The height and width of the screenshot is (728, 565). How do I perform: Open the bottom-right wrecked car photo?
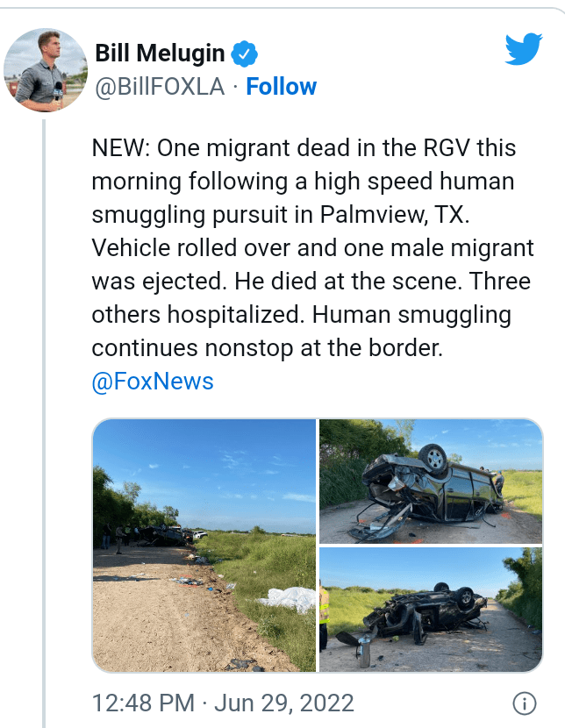(x=431, y=610)
